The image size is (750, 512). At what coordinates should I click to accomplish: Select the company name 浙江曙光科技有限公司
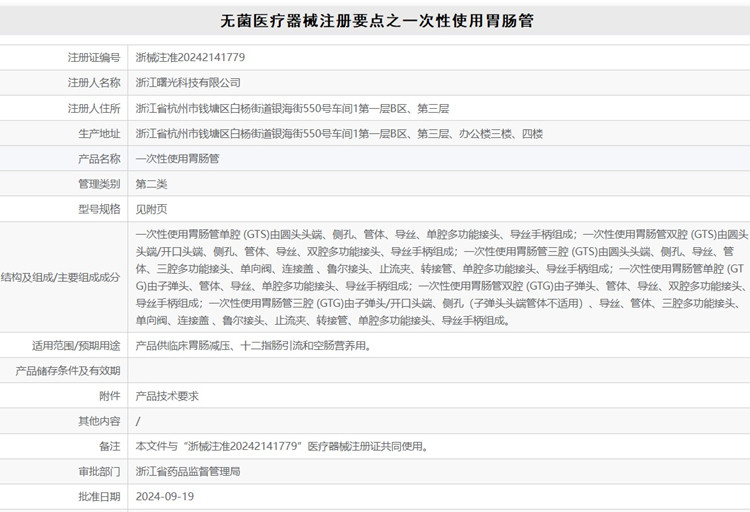(x=188, y=83)
